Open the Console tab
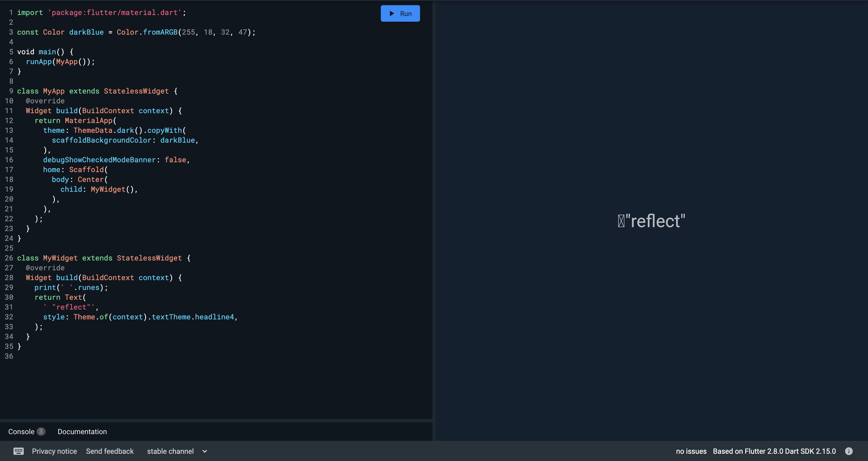The height and width of the screenshot is (461, 868). click(21, 432)
